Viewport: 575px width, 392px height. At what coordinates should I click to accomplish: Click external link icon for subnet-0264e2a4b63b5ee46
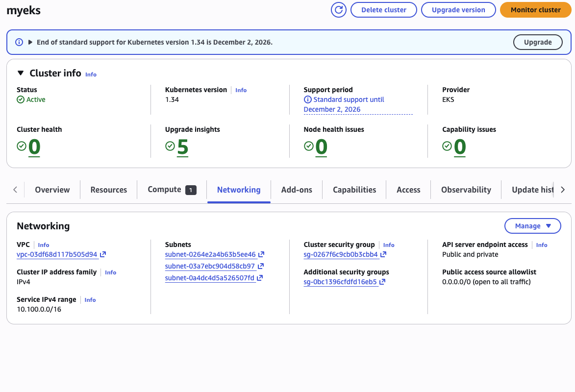click(261, 255)
